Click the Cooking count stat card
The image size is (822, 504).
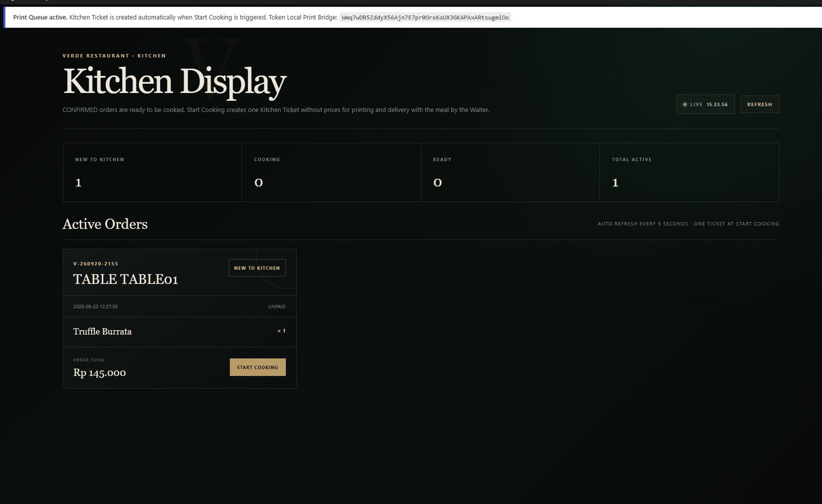coord(331,172)
